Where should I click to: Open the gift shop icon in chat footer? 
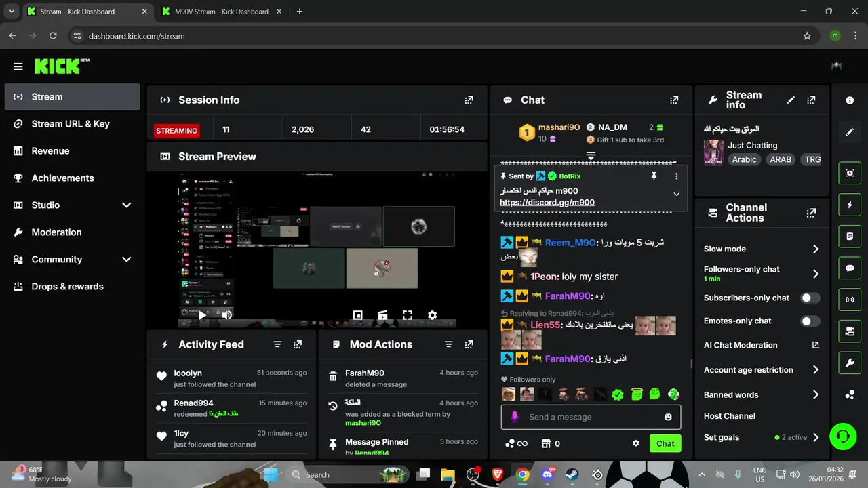pyautogui.click(x=545, y=443)
